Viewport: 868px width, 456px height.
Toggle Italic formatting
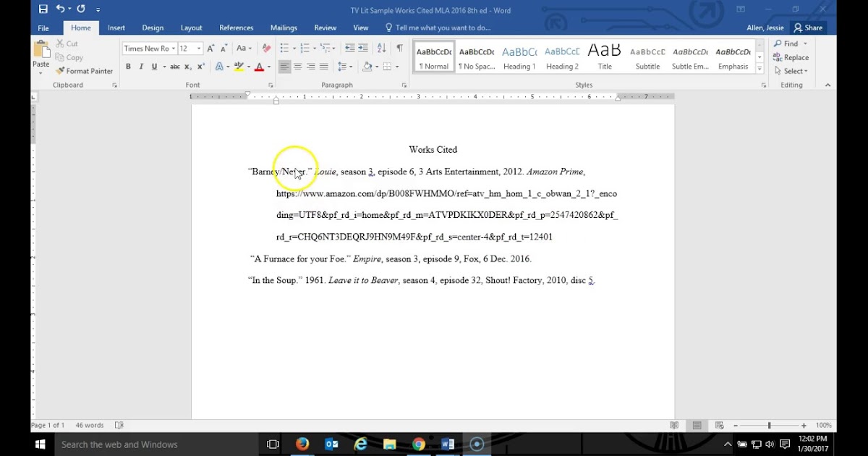141,67
